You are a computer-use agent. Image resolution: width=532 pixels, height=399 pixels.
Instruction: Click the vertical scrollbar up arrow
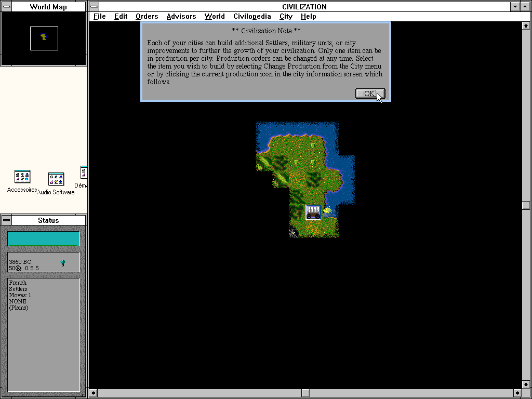pyautogui.click(x=526, y=26)
